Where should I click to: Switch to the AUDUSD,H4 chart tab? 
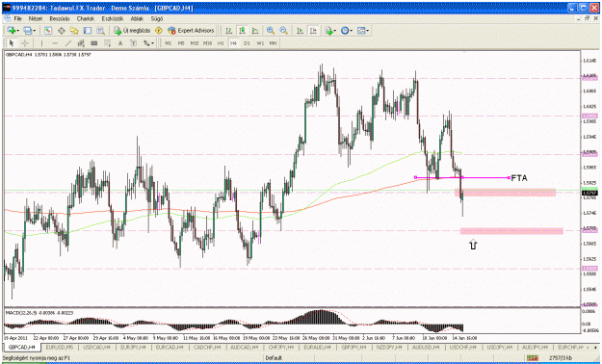[x=426, y=347]
